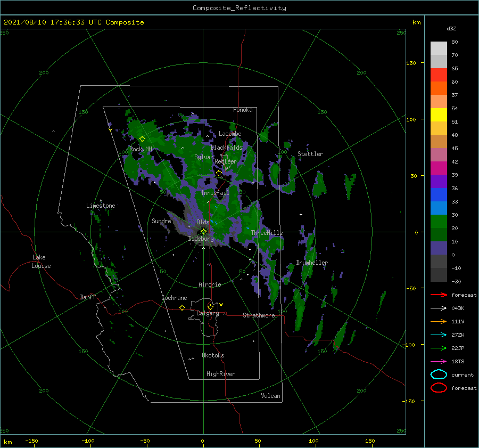Viewport: 479px width, 448px height.
Task: Click the 18TS legend text
Action: coord(458,362)
